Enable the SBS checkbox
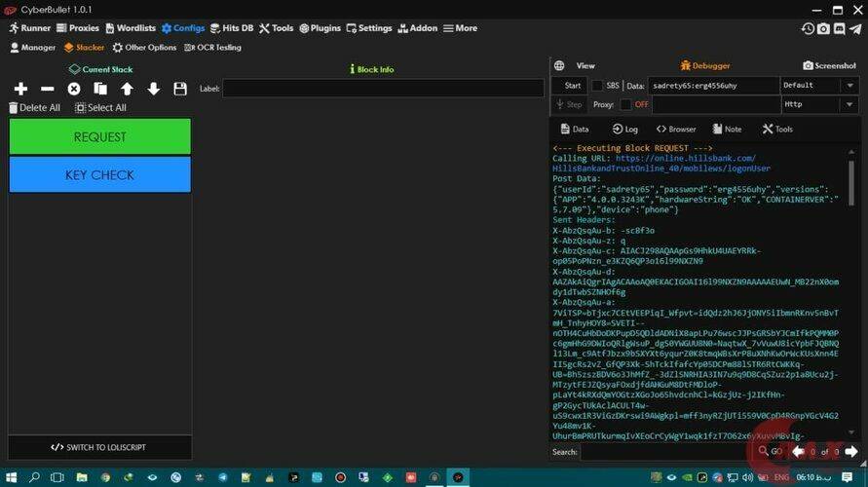Viewport: 868px width, 487px height. point(597,86)
